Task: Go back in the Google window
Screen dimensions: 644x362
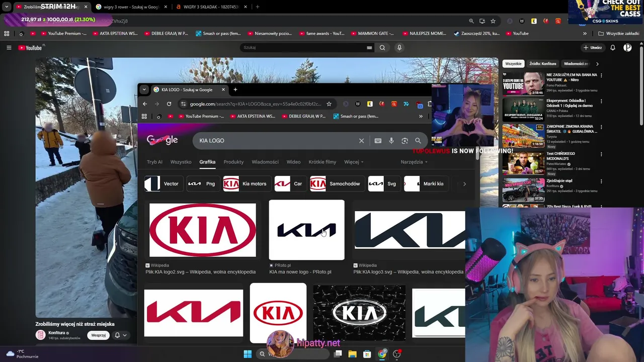Action: 145,104
